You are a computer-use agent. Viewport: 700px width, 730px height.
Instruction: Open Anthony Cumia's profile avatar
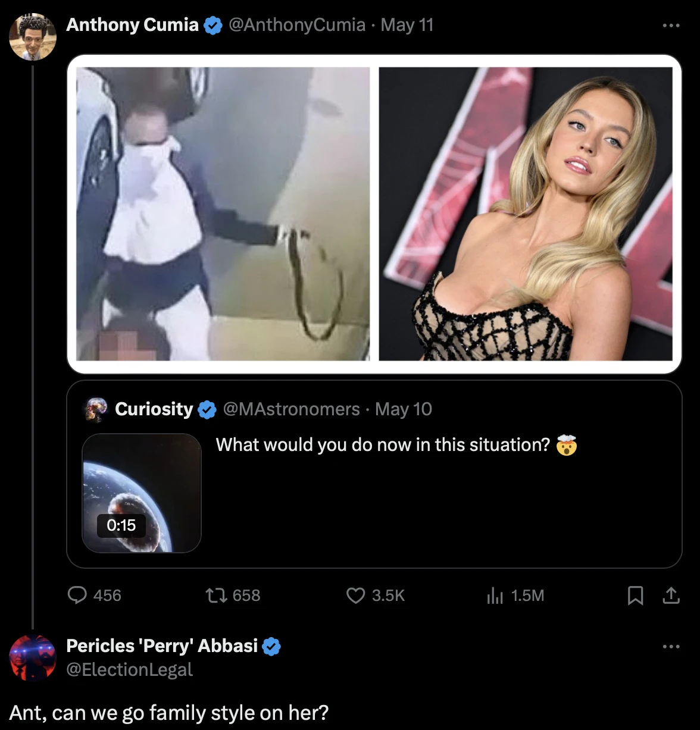[x=33, y=37]
